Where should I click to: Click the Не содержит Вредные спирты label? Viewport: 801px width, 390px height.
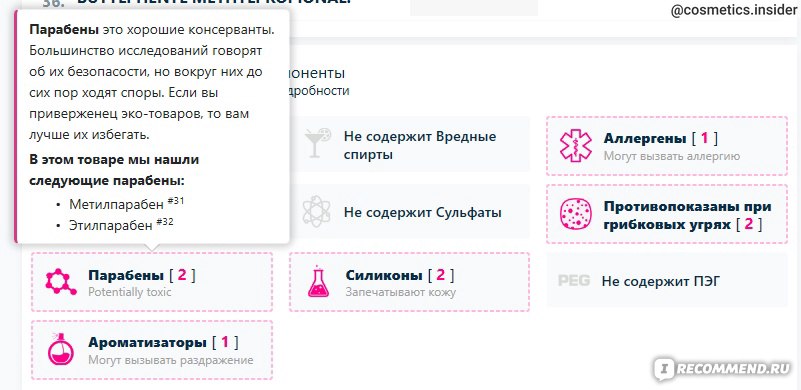(x=420, y=145)
